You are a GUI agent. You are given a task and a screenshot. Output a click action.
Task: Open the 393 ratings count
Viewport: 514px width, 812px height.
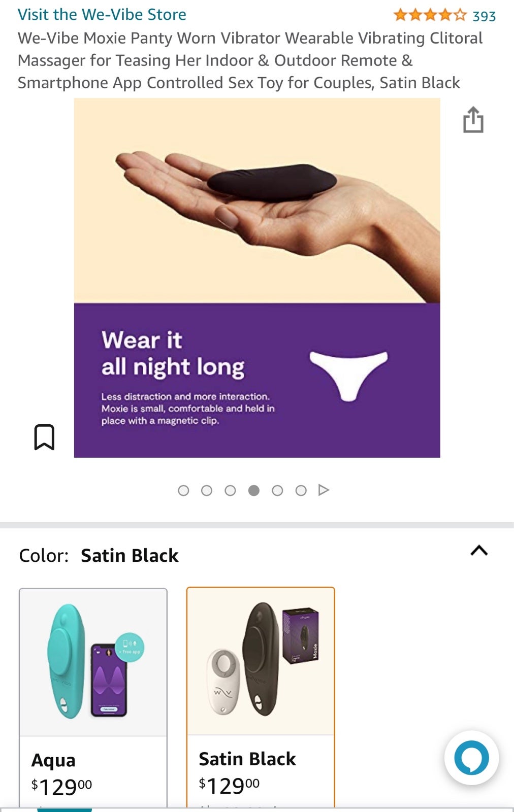(484, 16)
